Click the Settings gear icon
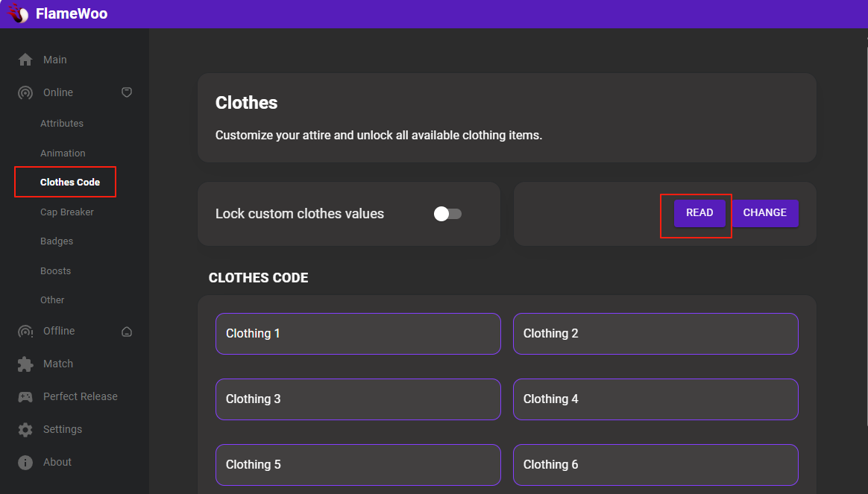868x494 pixels. (25, 430)
